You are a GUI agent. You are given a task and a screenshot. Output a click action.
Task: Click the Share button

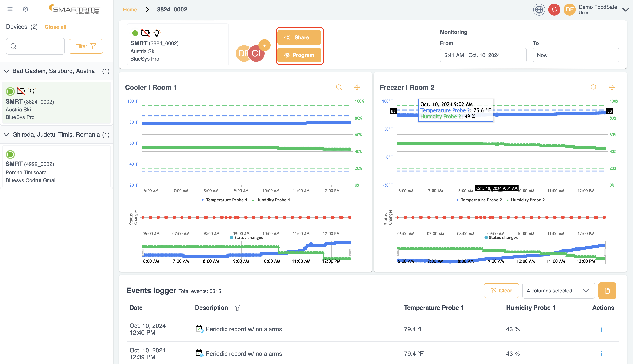(299, 37)
